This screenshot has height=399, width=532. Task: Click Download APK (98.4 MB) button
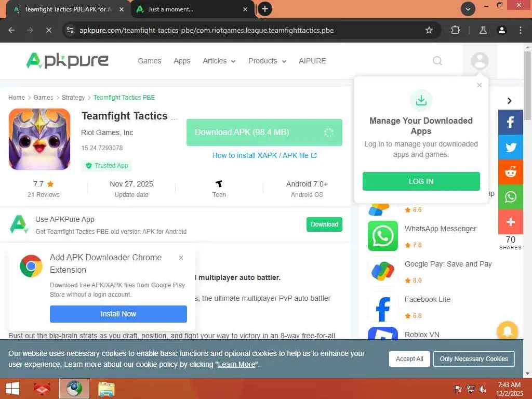tap(264, 132)
